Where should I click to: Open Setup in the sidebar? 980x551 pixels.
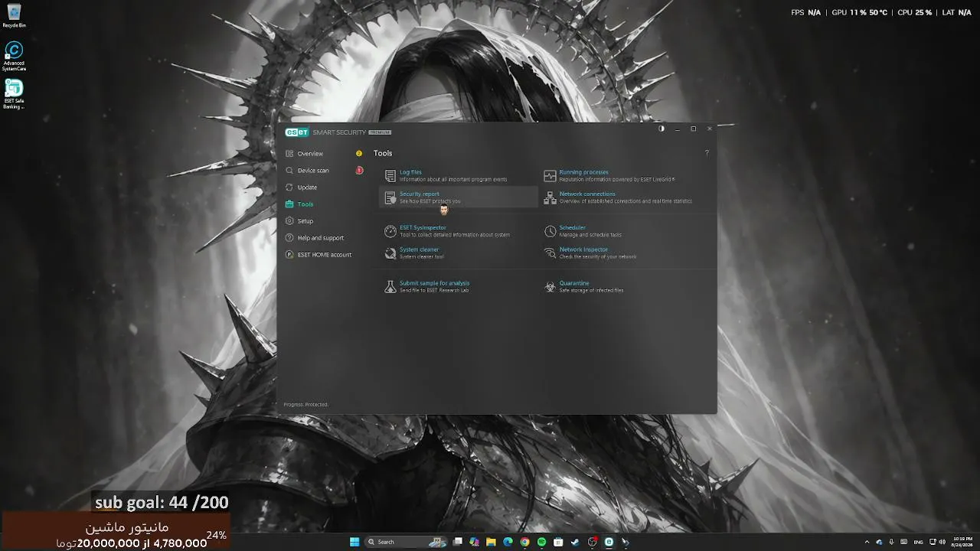click(x=305, y=221)
